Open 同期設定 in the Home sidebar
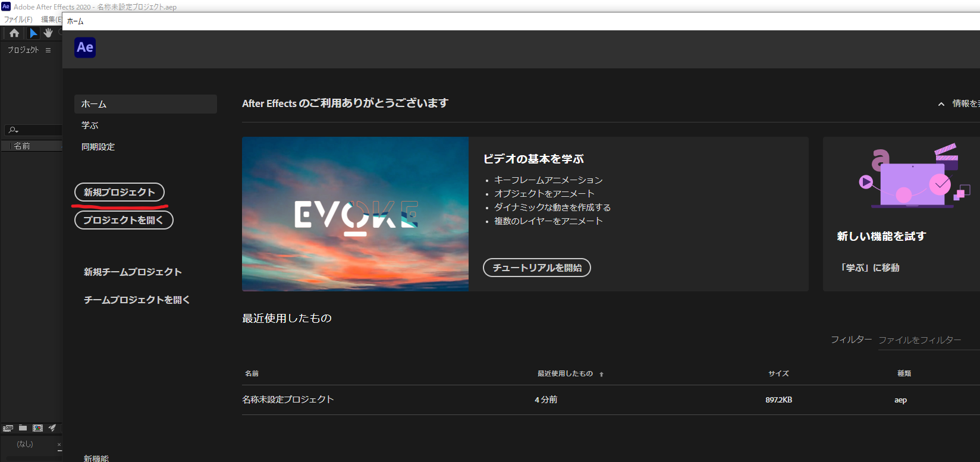Image resolution: width=980 pixels, height=462 pixels. (98, 147)
